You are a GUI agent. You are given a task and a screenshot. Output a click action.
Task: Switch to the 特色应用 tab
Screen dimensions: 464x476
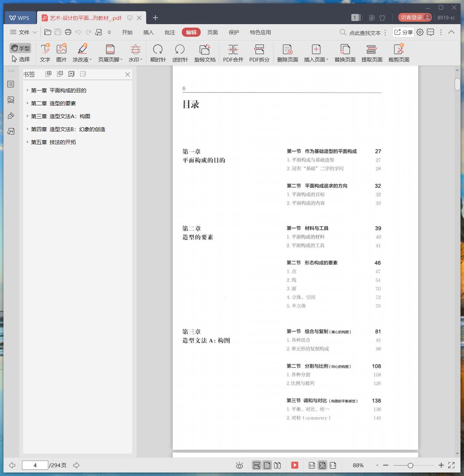point(260,32)
